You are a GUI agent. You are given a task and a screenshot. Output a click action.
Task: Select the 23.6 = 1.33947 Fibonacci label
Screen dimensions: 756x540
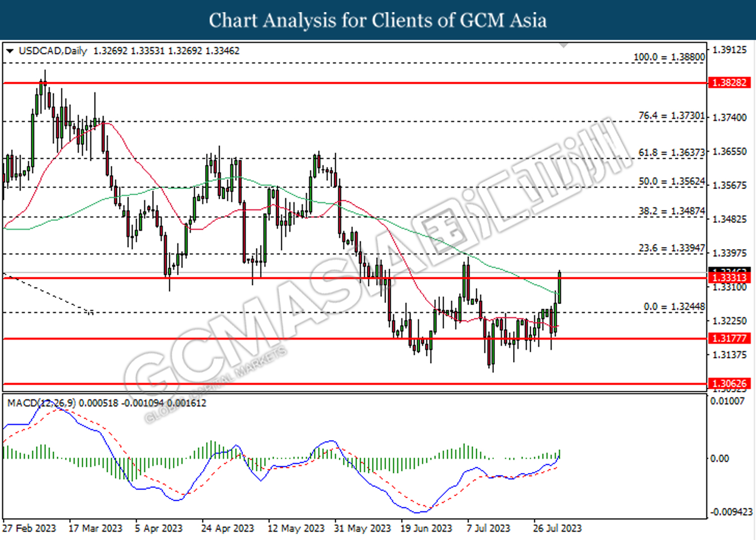(x=671, y=248)
